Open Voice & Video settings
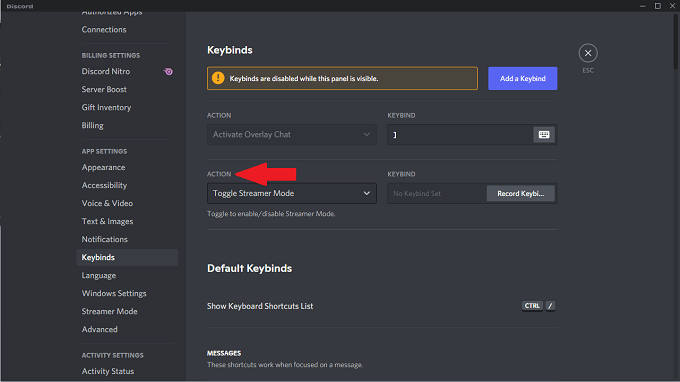680x382 pixels. [107, 203]
